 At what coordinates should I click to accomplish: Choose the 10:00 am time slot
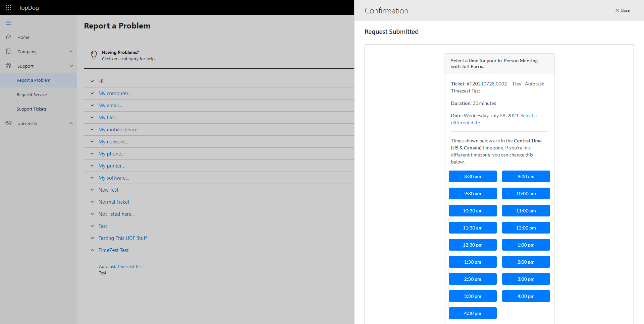click(526, 194)
